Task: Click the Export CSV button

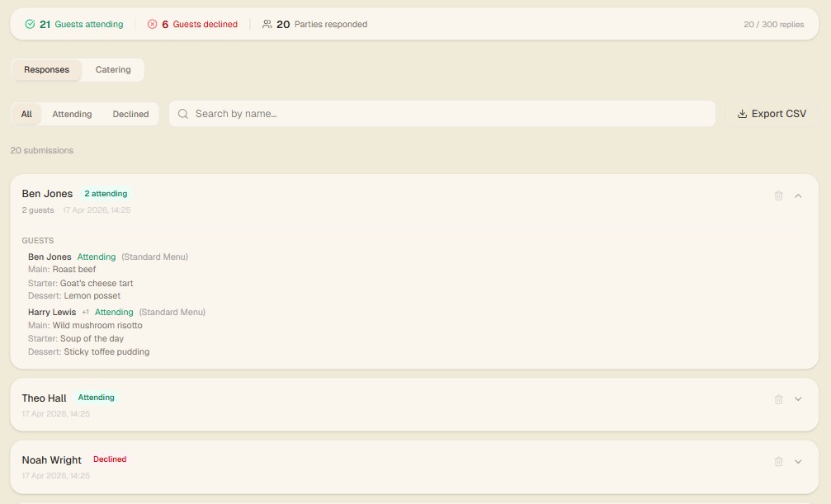Action: click(771, 114)
